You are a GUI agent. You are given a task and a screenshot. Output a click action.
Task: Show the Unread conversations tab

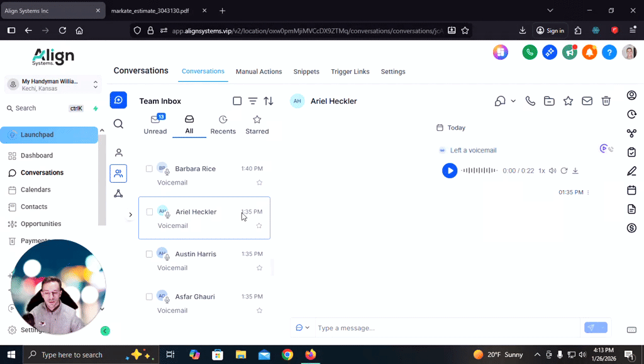click(155, 125)
